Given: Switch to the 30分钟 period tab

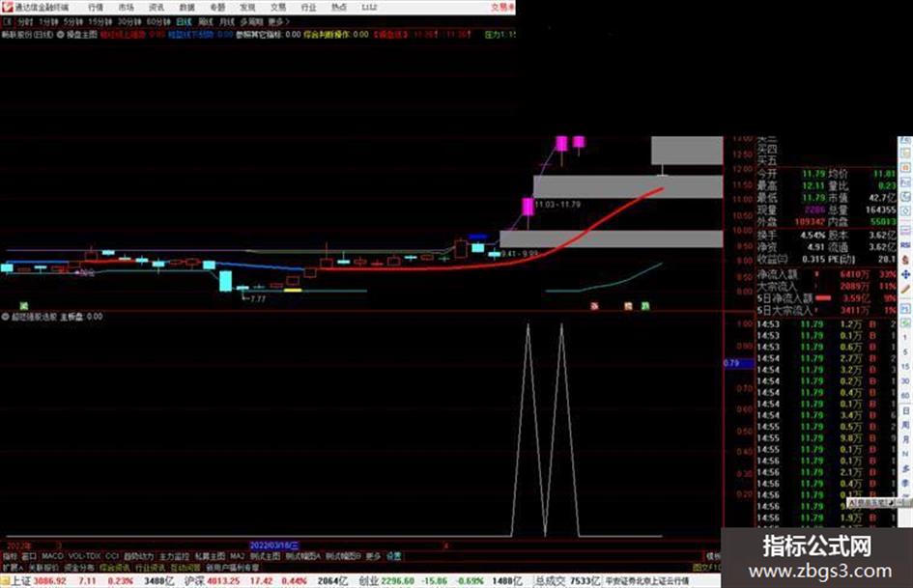Looking at the screenshot, I should tap(129, 21).
